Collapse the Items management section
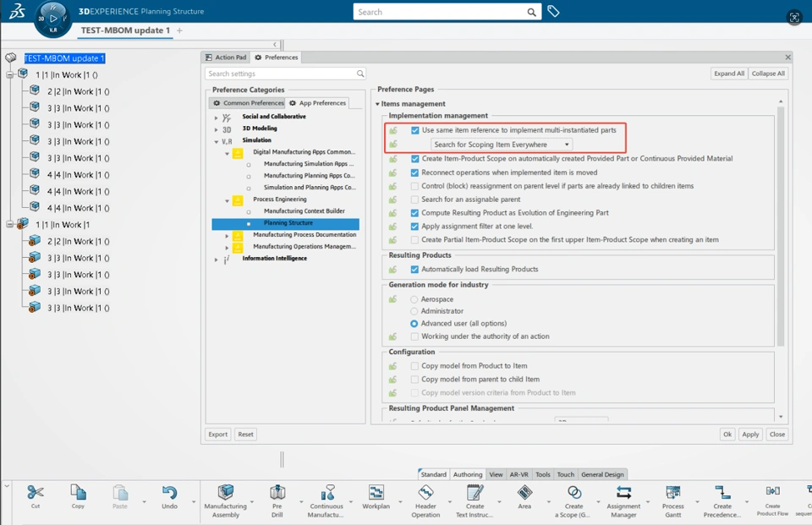This screenshot has width=812, height=525. pos(377,103)
